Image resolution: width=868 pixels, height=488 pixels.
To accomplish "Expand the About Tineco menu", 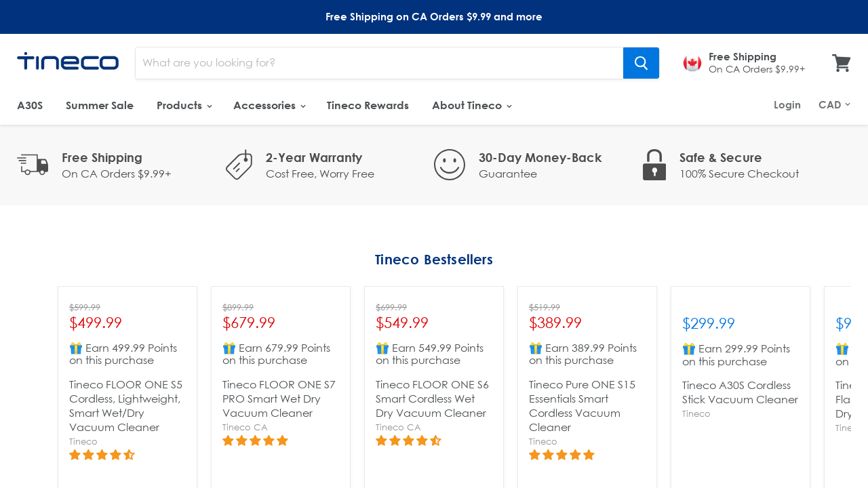I will (x=471, y=106).
